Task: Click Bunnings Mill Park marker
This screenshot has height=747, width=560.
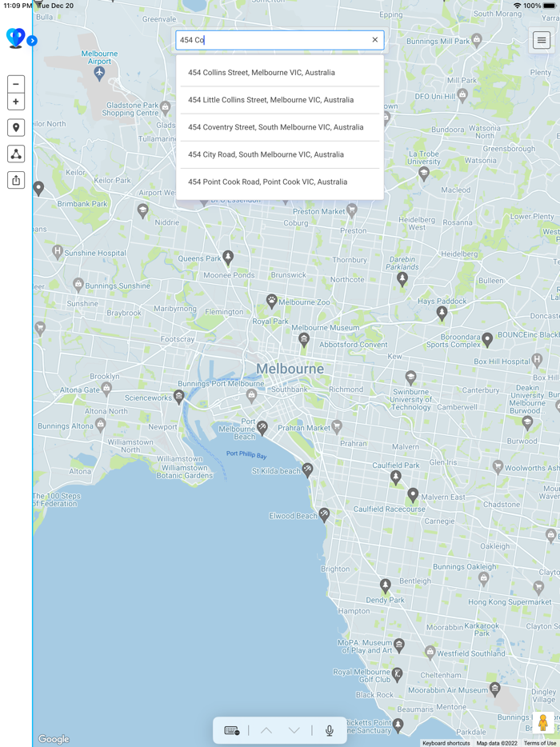Action: pos(476,40)
